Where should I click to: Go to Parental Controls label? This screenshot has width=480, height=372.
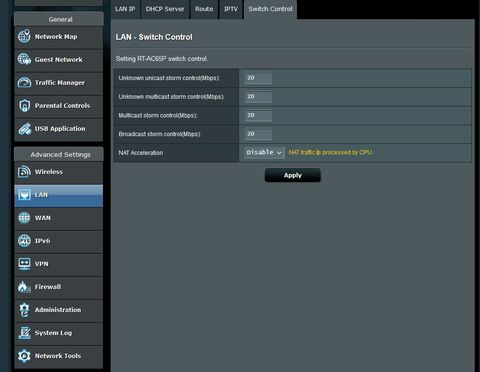[63, 106]
